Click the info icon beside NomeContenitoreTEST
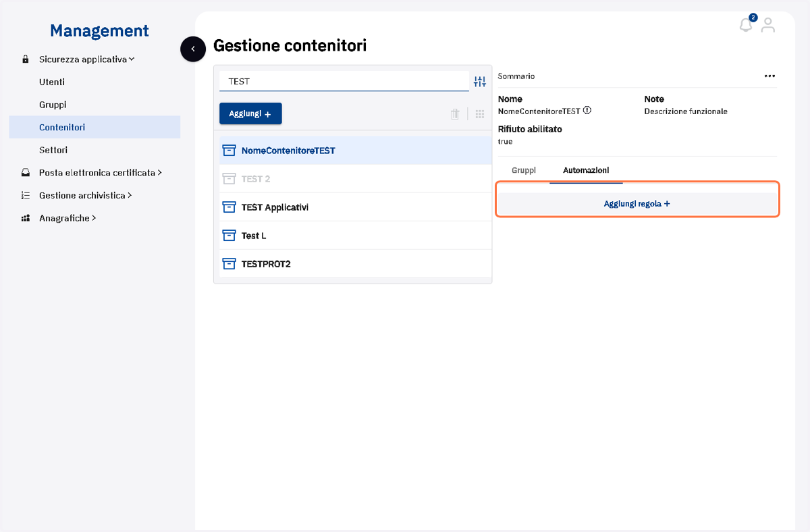The height and width of the screenshot is (532, 810). [x=587, y=111]
